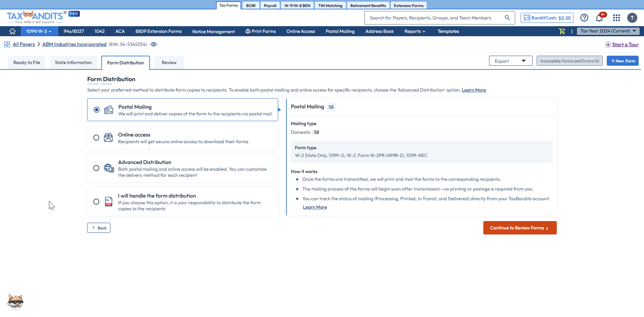The width and height of the screenshot is (644, 317).
Task: Click the Postal Mailing envelope icon
Action: (109, 110)
